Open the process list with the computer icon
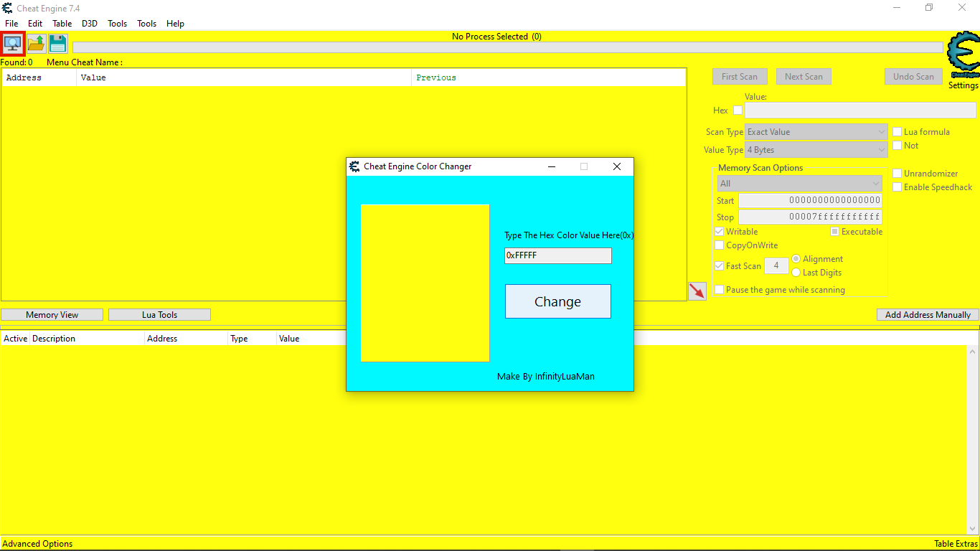Image resolution: width=980 pixels, height=551 pixels. point(13,44)
